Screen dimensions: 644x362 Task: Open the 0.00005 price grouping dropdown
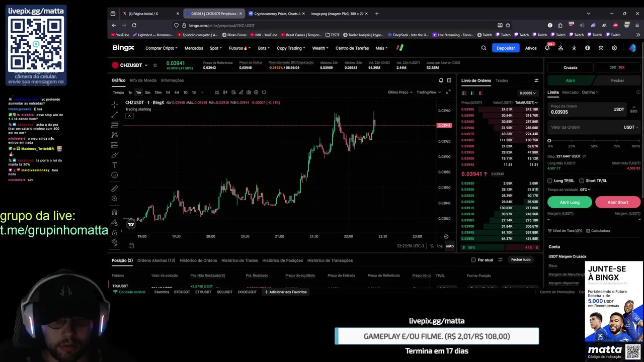(x=528, y=93)
